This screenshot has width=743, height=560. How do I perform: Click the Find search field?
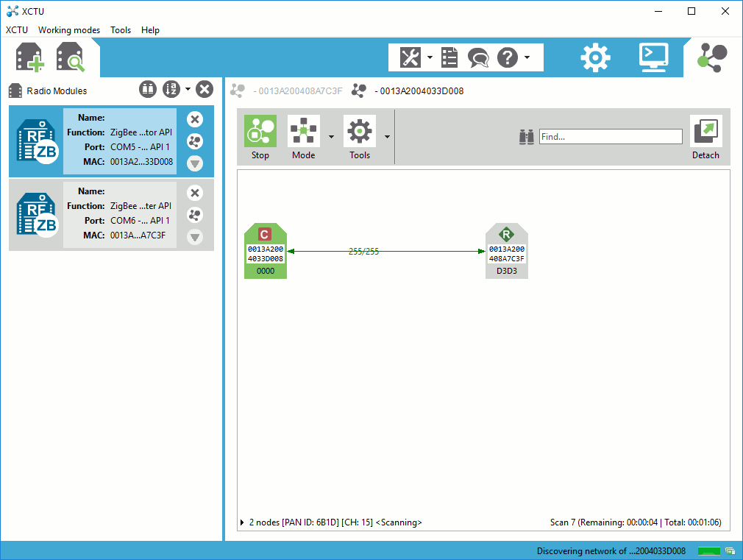611,137
